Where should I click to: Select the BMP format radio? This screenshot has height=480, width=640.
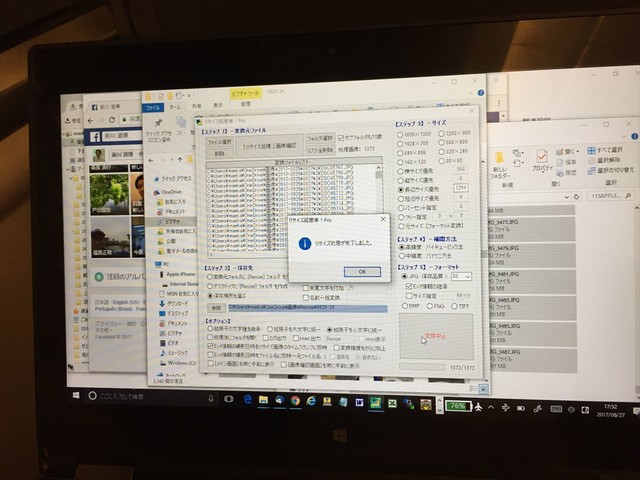pos(404,306)
